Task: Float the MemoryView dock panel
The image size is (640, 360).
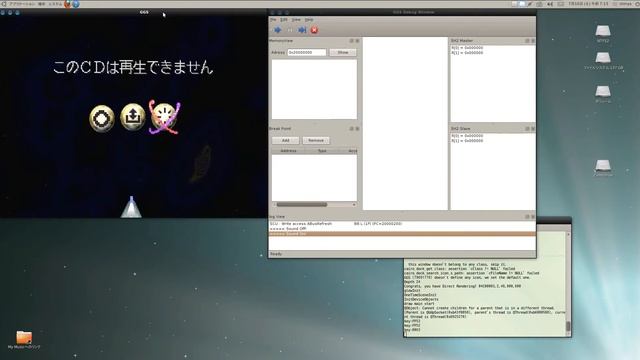Action: [351, 41]
